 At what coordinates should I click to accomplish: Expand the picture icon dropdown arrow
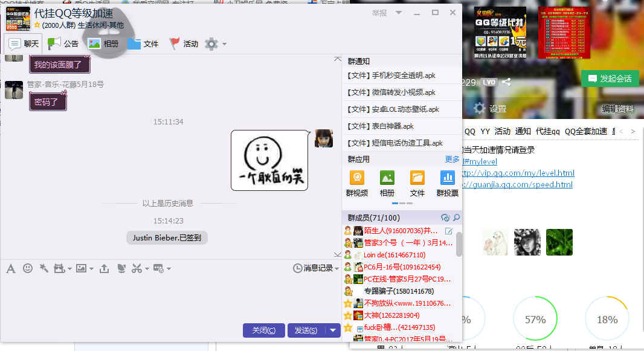click(x=91, y=269)
